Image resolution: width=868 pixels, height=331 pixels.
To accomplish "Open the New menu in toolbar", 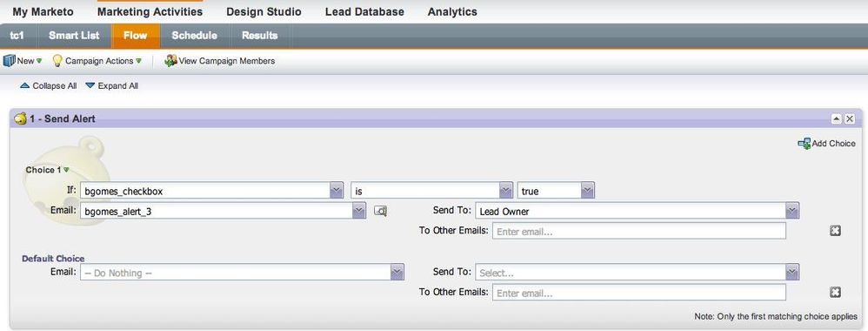I will coord(22,61).
